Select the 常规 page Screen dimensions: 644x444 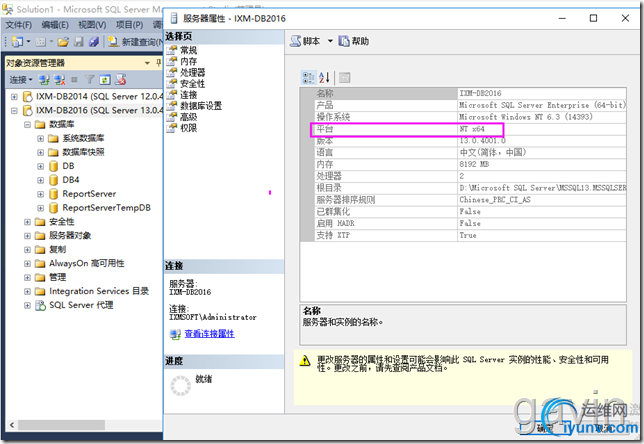click(189, 50)
